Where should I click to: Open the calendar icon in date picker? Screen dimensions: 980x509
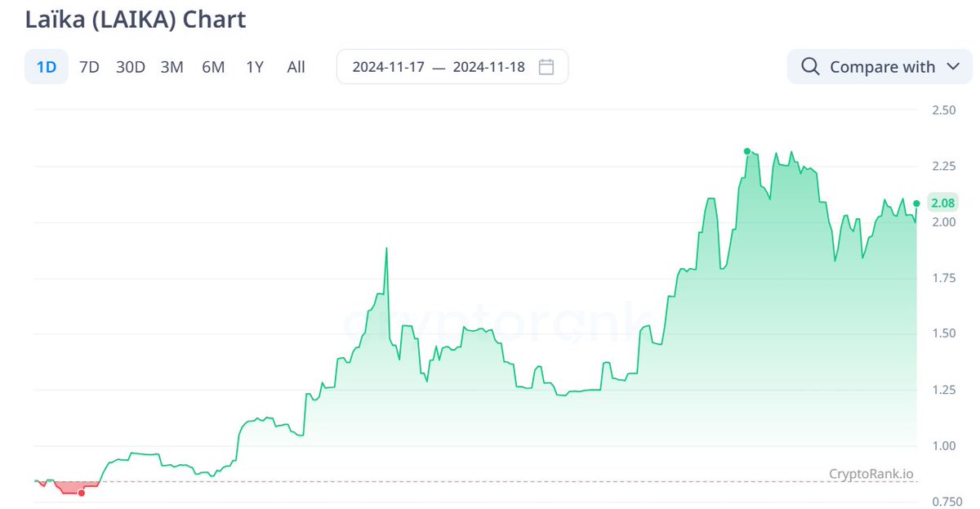(546, 67)
